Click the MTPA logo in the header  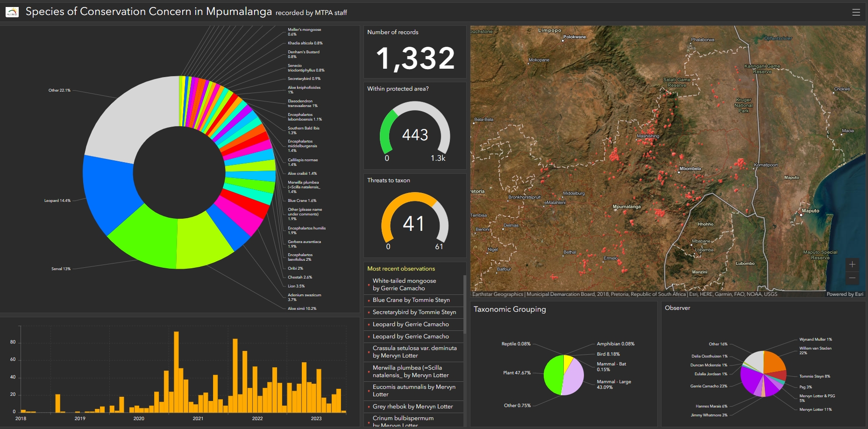(12, 11)
